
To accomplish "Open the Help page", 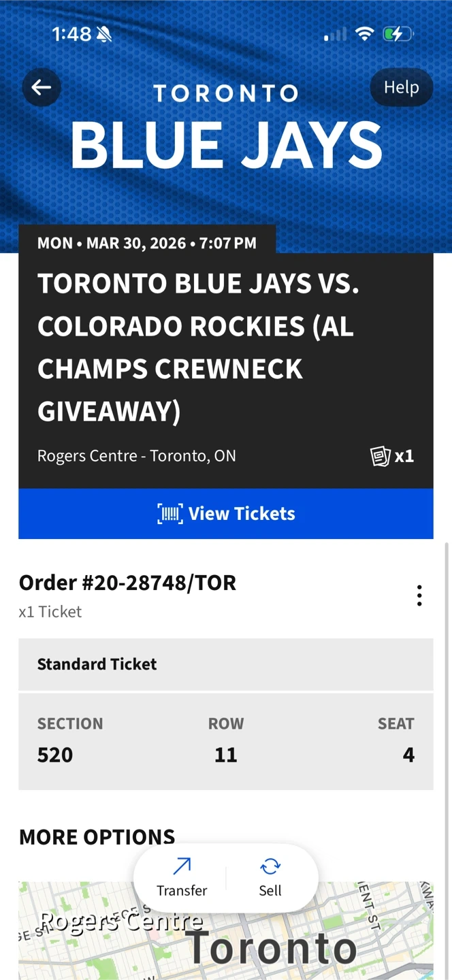I will (x=401, y=87).
